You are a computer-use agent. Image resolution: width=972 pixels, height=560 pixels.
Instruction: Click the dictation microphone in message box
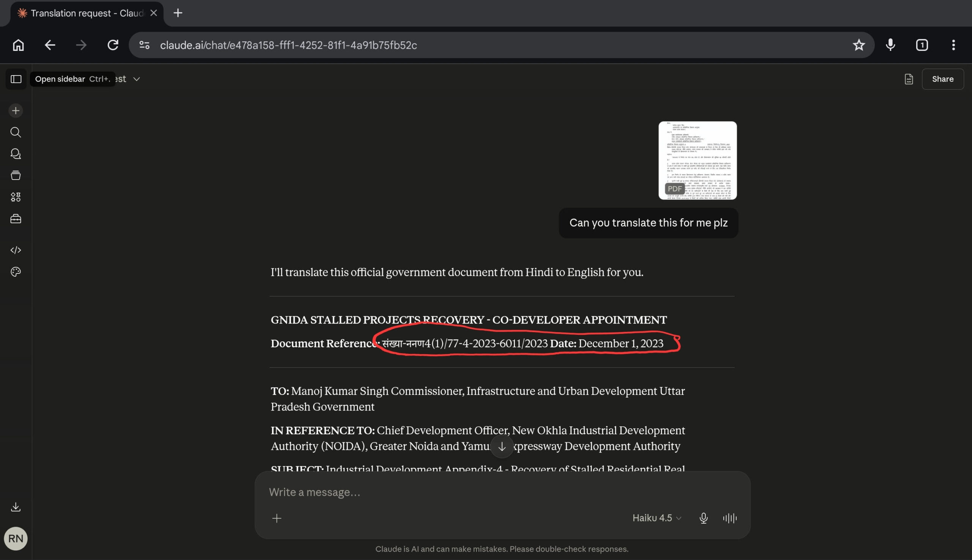click(x=704, y=519)
